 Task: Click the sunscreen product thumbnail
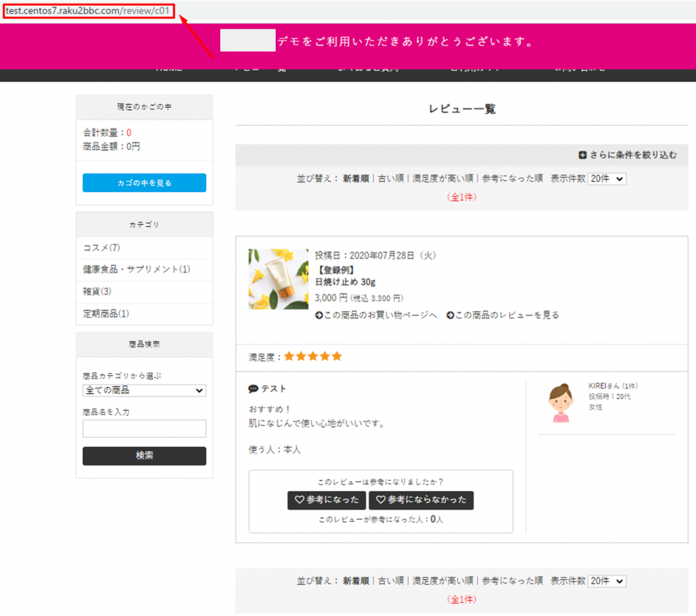pos(278,279)
